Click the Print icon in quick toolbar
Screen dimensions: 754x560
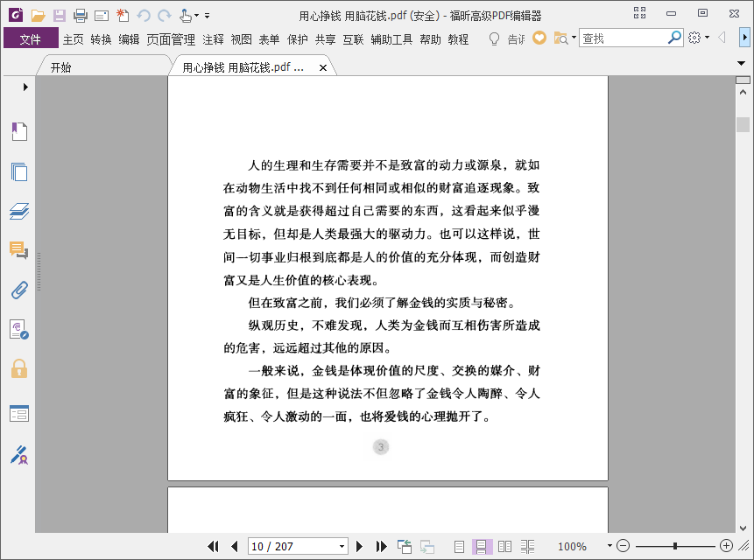pos(81,16)
